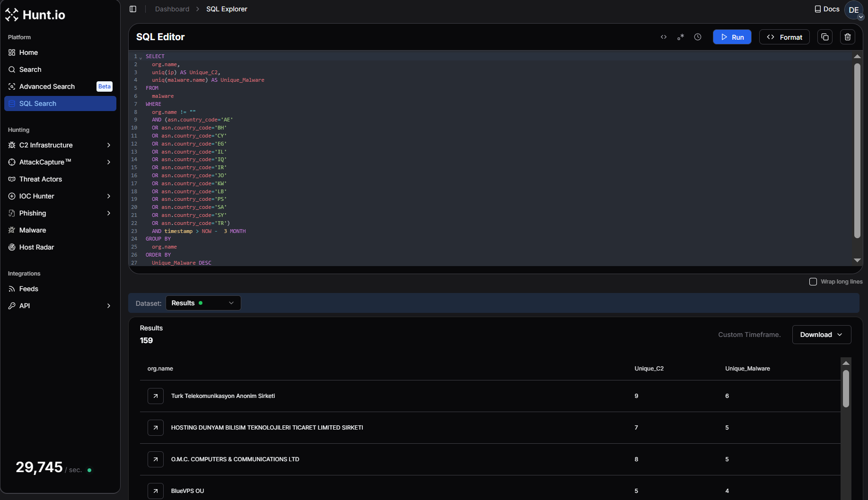This screenshot has width=868, height=500.
Task: Expand AttackCapture submenu chevron
Action: point(109,162)
